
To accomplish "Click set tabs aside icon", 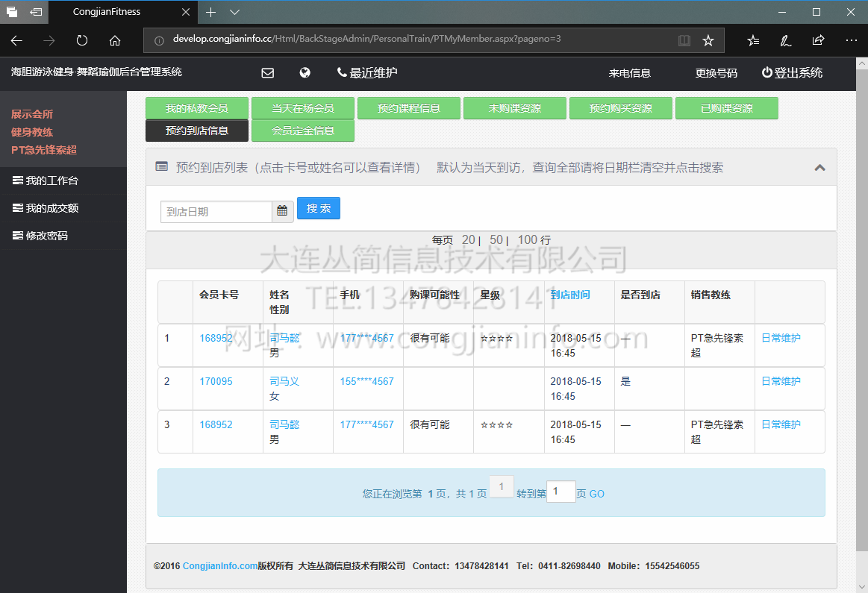I will (x=36, y=12).
